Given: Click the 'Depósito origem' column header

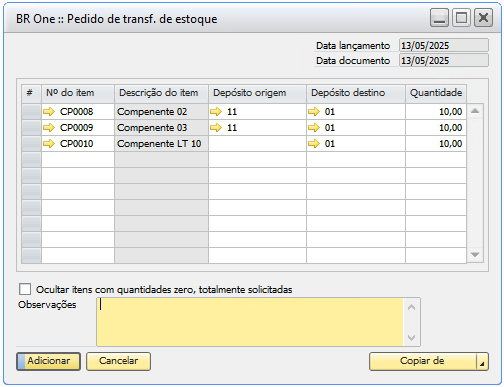Looking at the screenshot, I should [x=257, y=94].
